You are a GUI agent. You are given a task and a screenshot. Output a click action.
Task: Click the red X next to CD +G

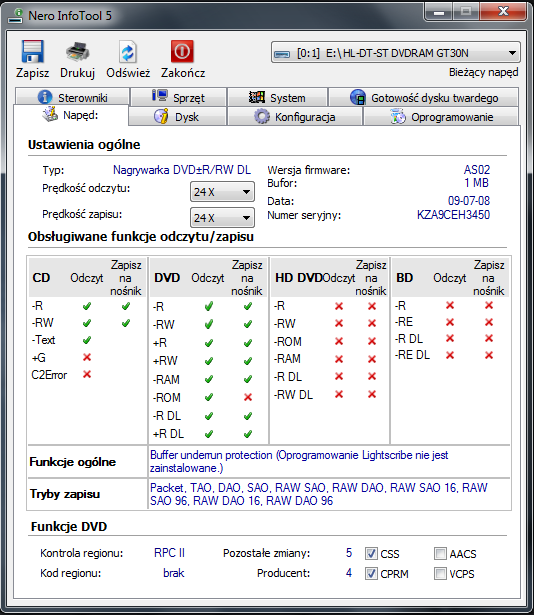87,357
